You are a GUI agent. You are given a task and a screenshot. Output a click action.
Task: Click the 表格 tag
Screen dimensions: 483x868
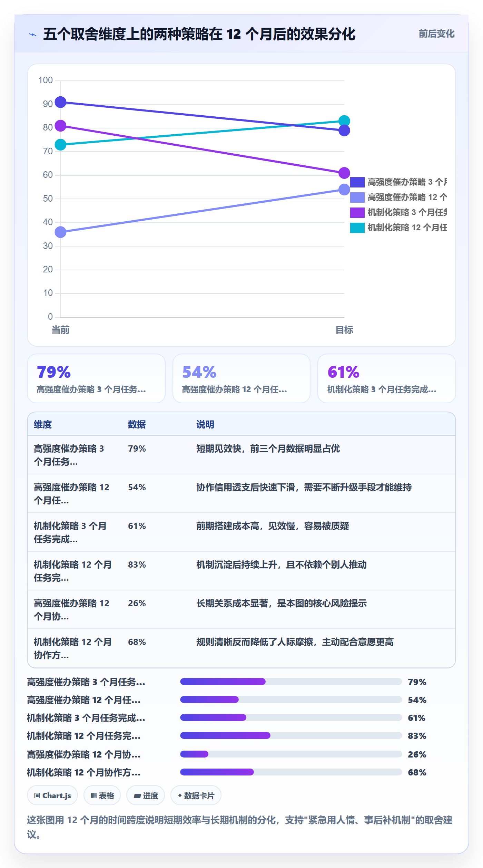click(102, 795)
